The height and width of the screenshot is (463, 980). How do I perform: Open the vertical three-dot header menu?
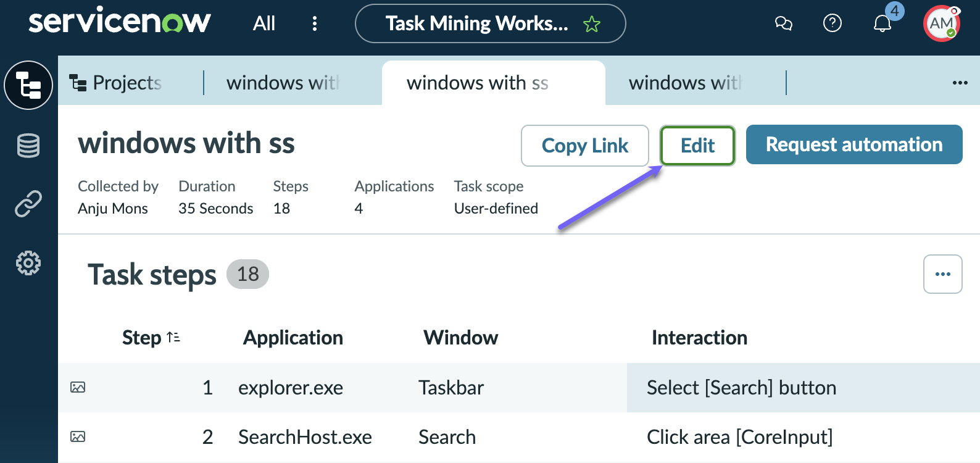pos(315,23)
